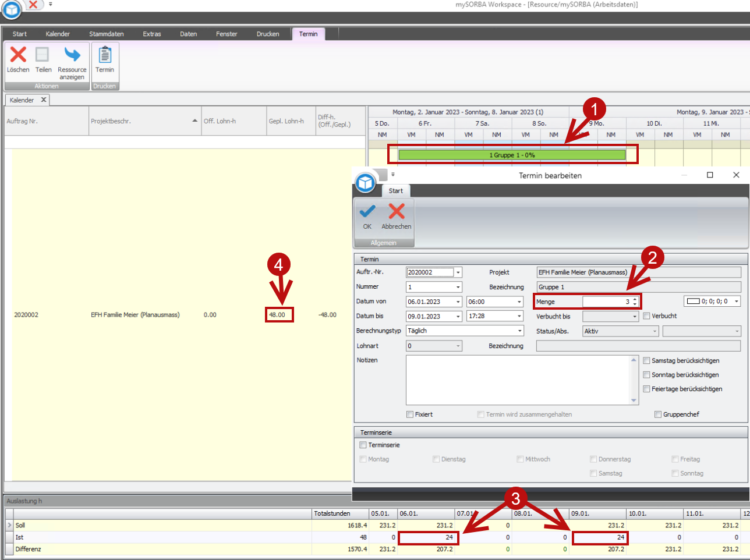The image size is (750, 560).
Task: Click inside the Notizen text area
Action: point(517,380)
